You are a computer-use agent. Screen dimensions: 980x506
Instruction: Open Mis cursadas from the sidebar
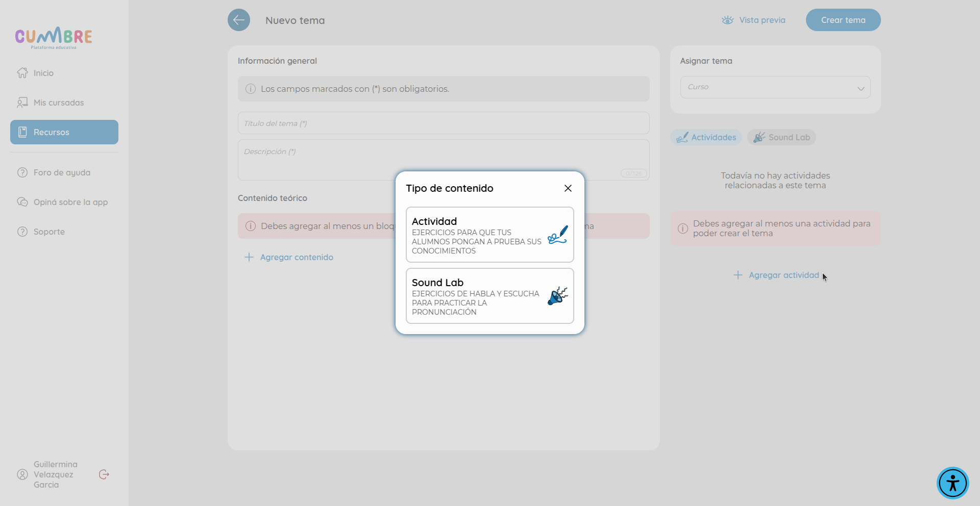(64, 103)
